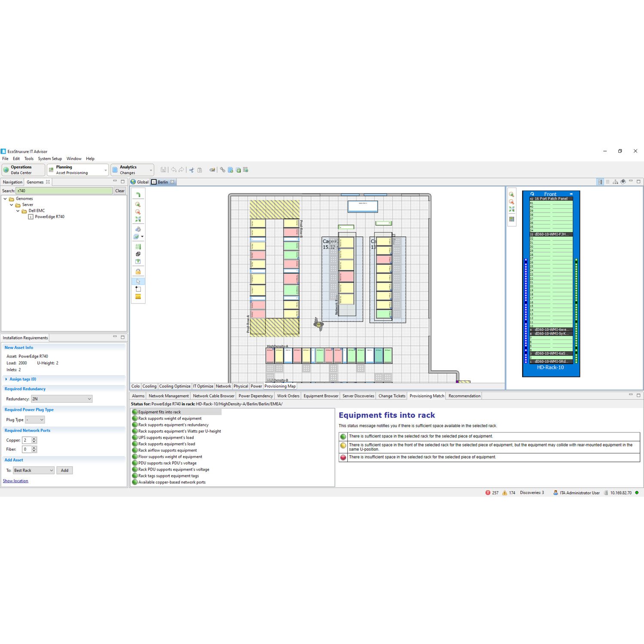
Task: Click the yellow warning count icon in status bar
Action: [504, 493]
